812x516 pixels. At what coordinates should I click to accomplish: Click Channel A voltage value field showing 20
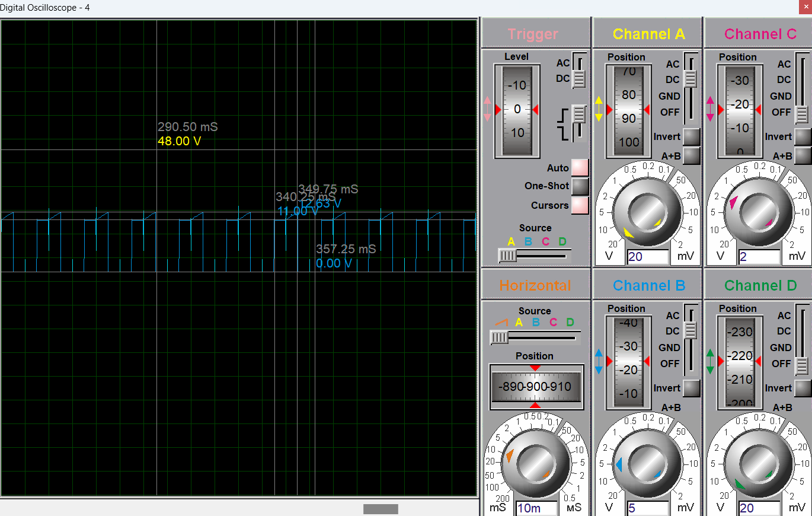click(648, 256)
